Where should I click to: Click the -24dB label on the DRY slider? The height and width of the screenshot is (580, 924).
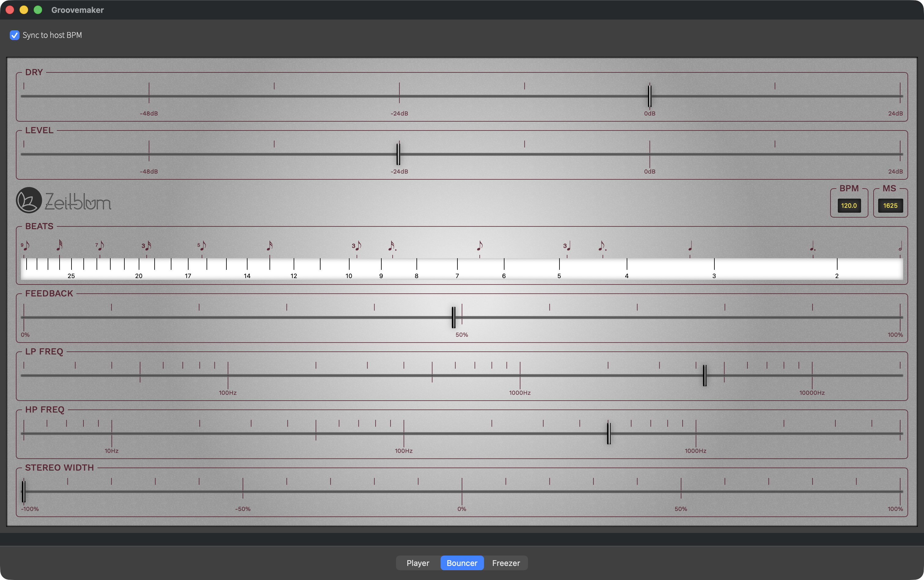(x=399, y=114)
